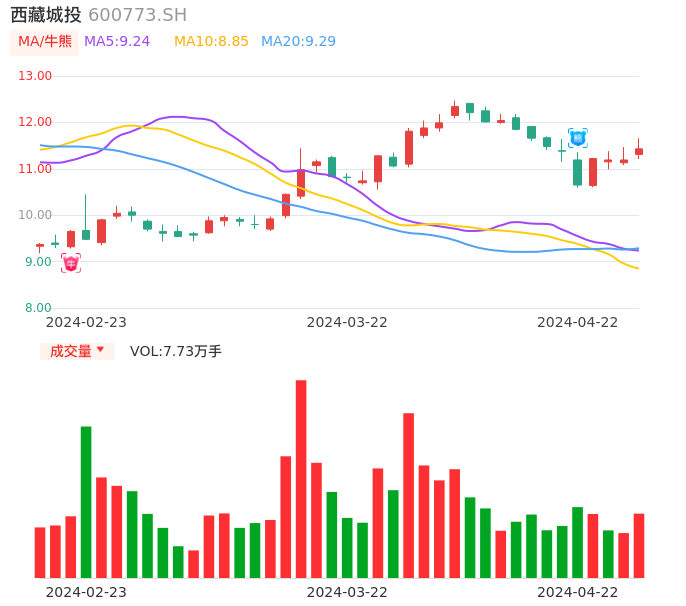
Task: Toggle the MA10 line legend
Action: 211,42
